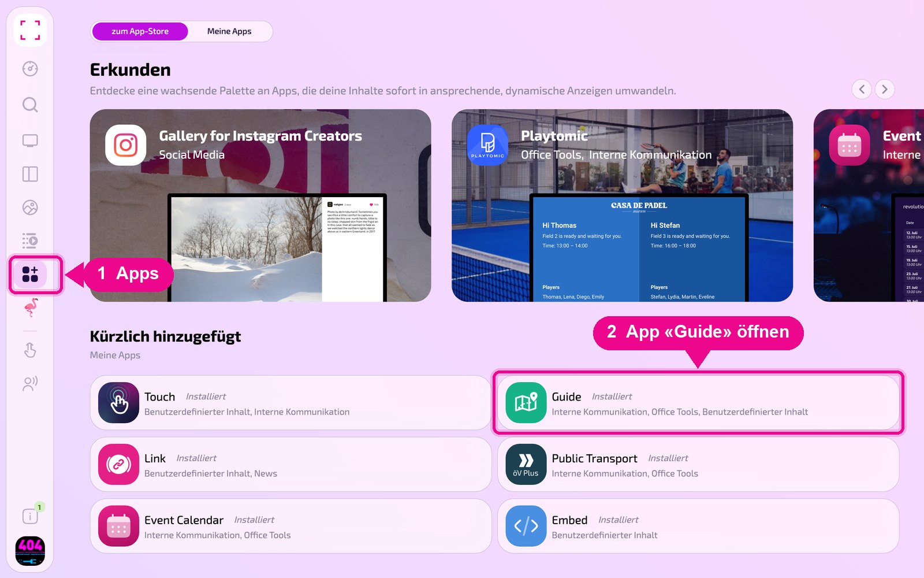Open the Playtomic featured app card
Image resolution: width=924 pixels, height=578 pixels.
point(622,205)
